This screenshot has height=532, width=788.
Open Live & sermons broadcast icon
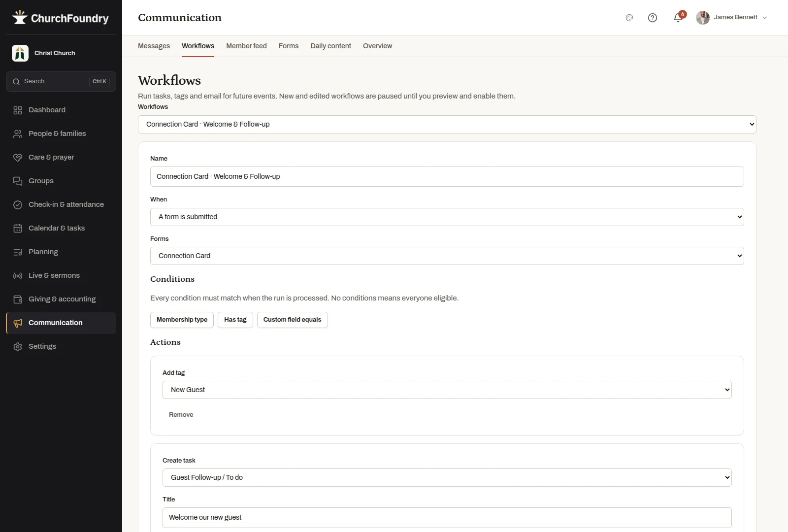[x=18, y=276]
